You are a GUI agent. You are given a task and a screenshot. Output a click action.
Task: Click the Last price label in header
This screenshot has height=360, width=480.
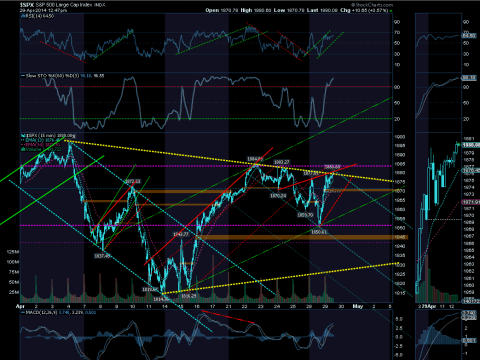(312, 10)
